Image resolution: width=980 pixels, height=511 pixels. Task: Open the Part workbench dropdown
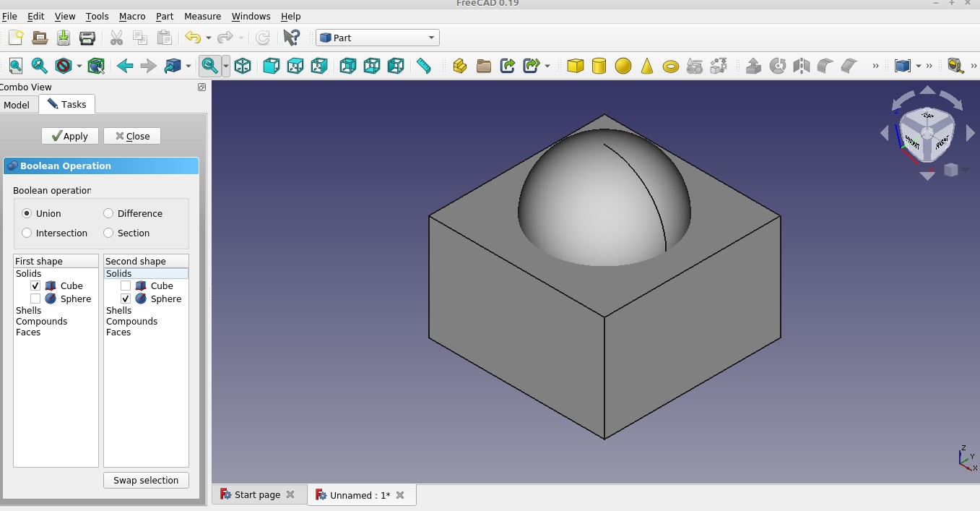[377, 38]
